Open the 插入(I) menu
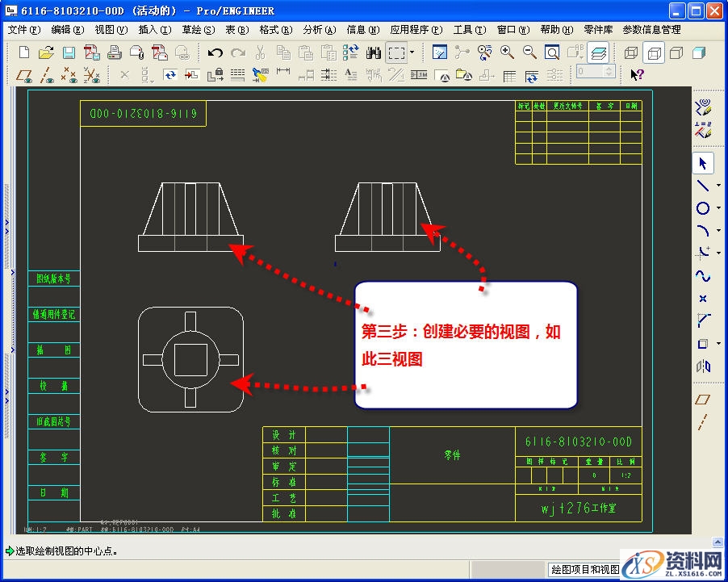728x582 pixels. [x=154, y=30]
